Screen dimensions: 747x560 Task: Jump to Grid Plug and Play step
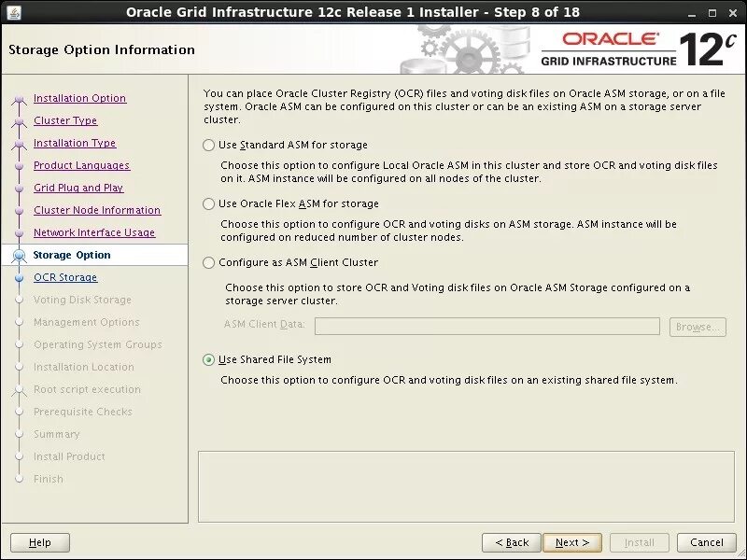coord(78,188)
